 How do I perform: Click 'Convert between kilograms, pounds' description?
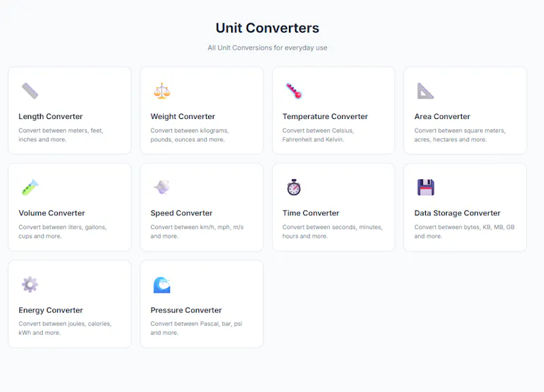click(190, 135)
